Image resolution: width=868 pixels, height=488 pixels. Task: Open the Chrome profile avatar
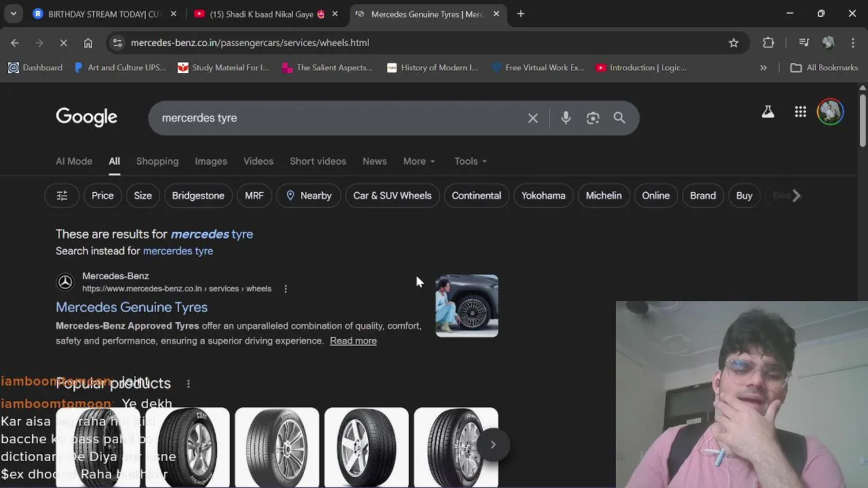pos(828,43)
